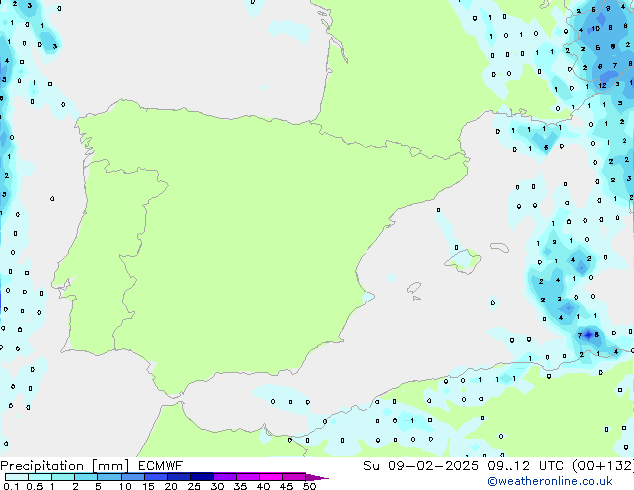
Task: Choose the magenta 40–45 legend swatch
Action: pos(272,477)
